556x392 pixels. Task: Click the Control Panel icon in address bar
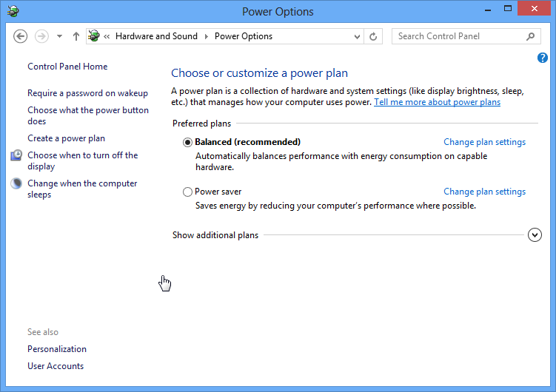(94, 36)
